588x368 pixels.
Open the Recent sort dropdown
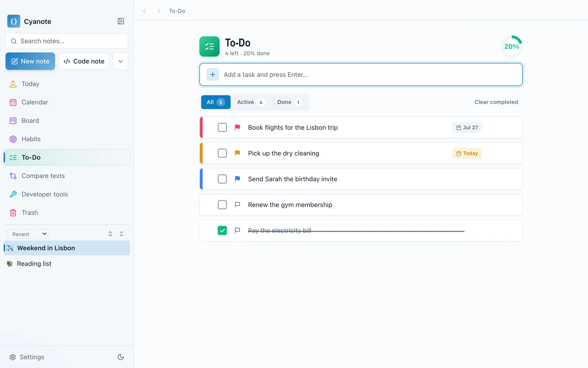28,234
